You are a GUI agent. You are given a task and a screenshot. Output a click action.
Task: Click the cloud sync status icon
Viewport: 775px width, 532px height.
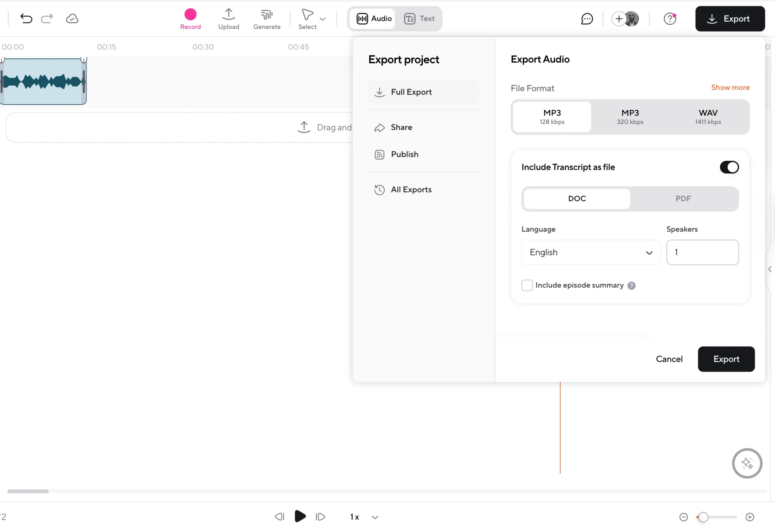click(x=72, y=19)
